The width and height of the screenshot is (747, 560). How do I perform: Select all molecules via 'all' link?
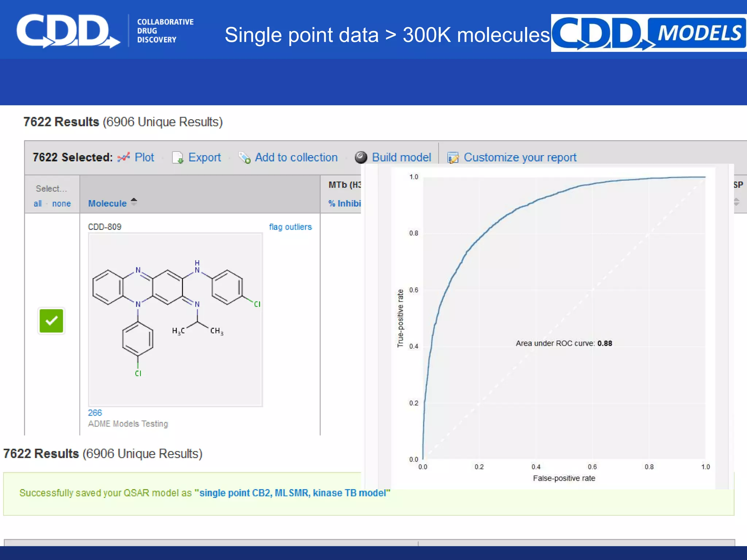click(x=38, y=203)
